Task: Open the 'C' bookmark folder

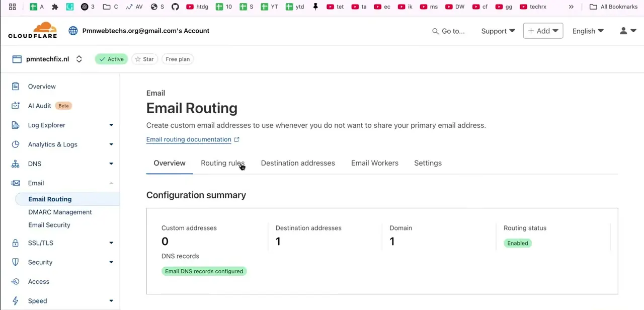Action: 111,7
